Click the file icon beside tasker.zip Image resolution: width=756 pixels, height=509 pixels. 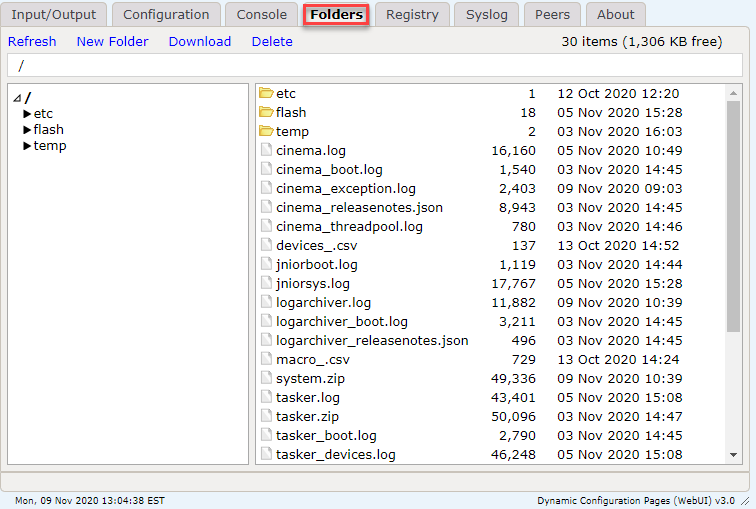(x=266, y=416)
